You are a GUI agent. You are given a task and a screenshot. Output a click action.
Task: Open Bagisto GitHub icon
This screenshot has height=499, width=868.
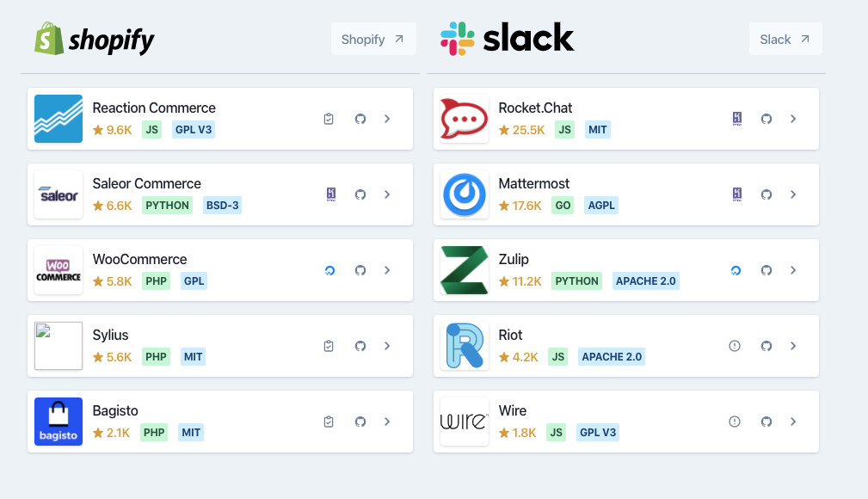click(360, 422)
